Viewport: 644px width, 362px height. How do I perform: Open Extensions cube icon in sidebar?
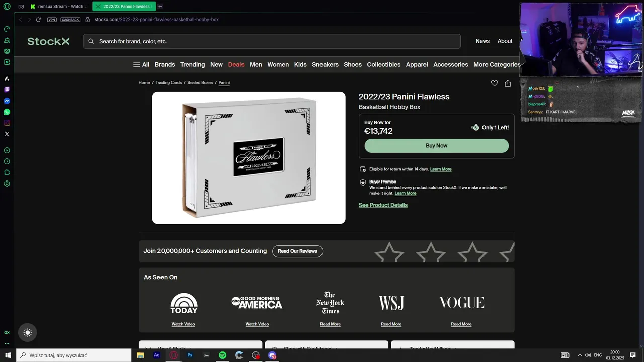(x=7, y=172)
